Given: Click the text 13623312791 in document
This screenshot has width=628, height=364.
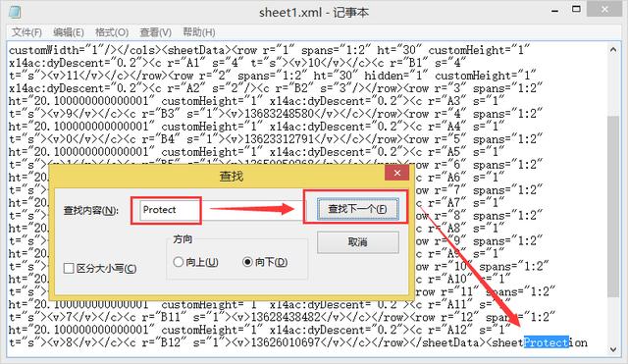Looking at the screenshot, I should click(279, 139).
